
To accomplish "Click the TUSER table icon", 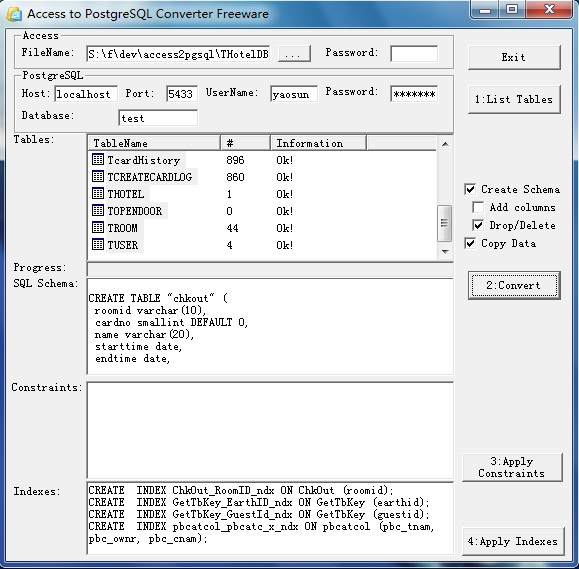I will (x=97, y=244).
